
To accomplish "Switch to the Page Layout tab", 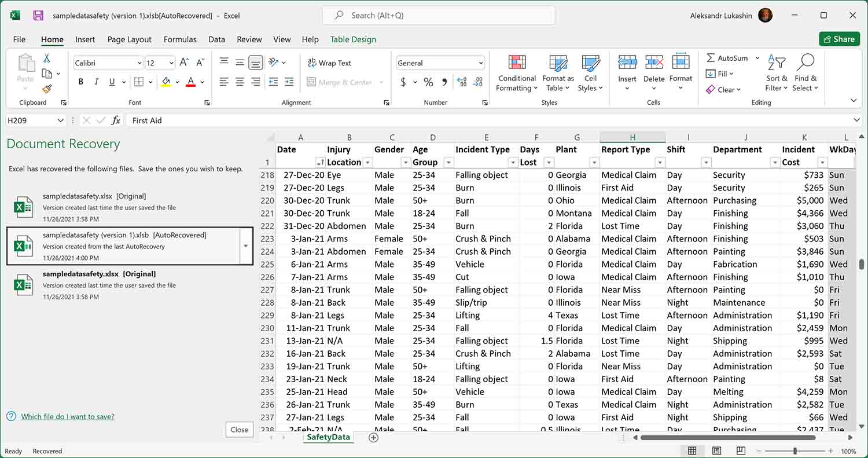I will [129, 39].
